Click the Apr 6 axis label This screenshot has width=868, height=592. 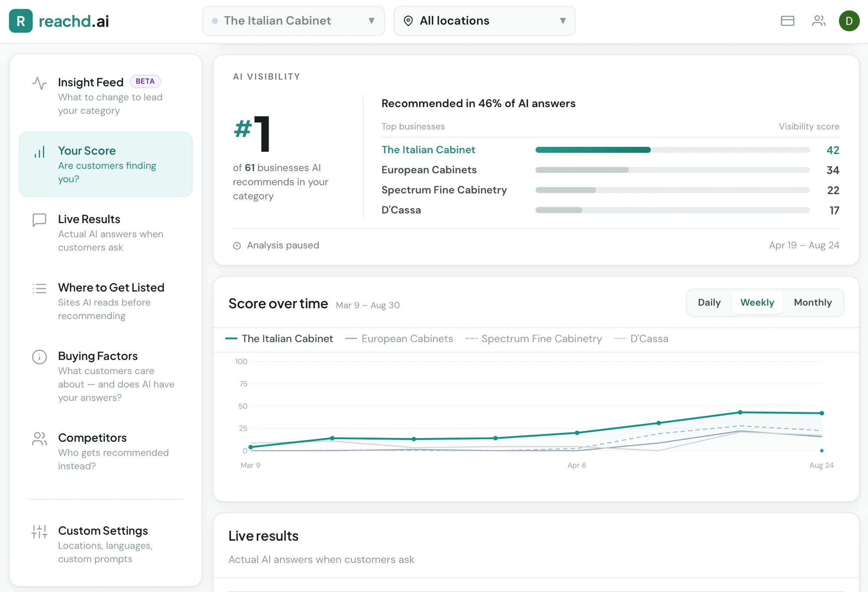click(x=577, y=465)
